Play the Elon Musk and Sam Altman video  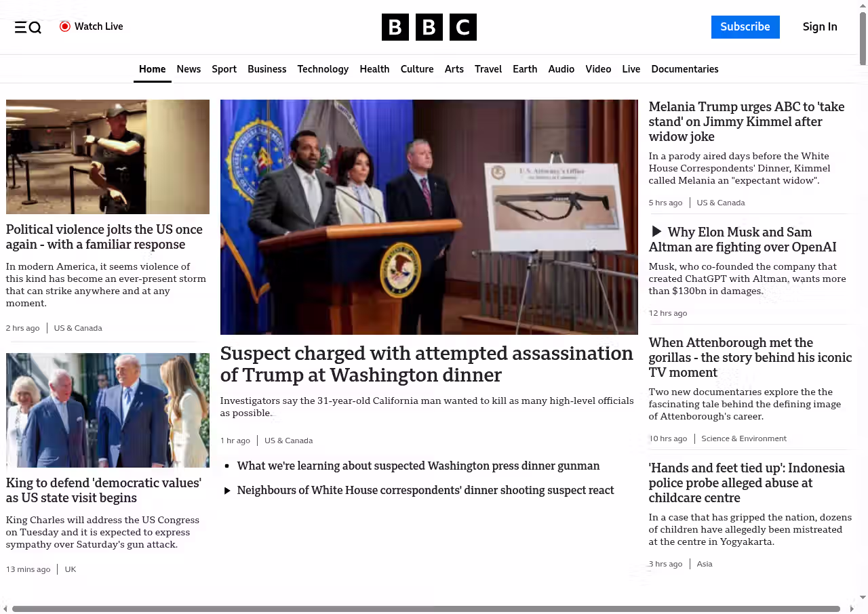[x=656, y=232]
